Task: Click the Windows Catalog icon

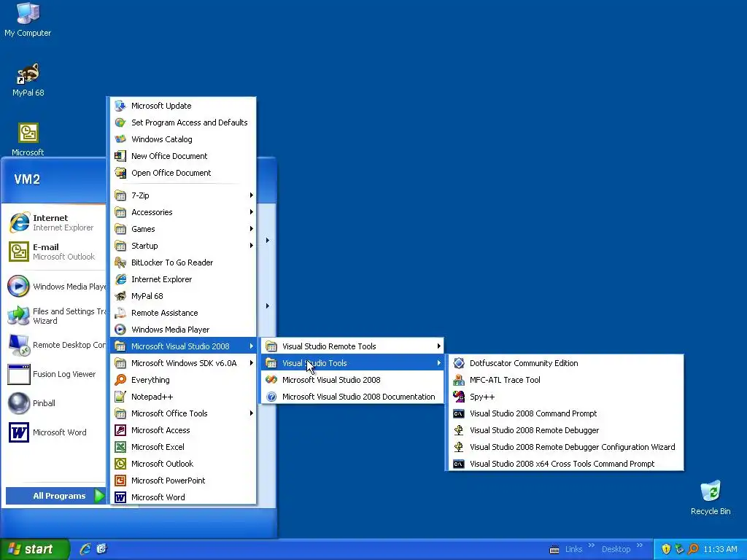Action: tap(120, 139)
